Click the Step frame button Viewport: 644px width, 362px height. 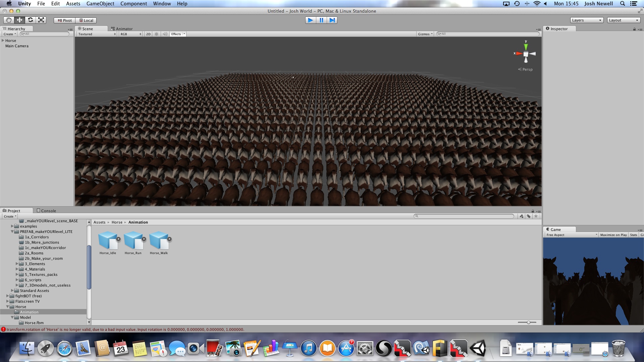(x=332, y=20)
